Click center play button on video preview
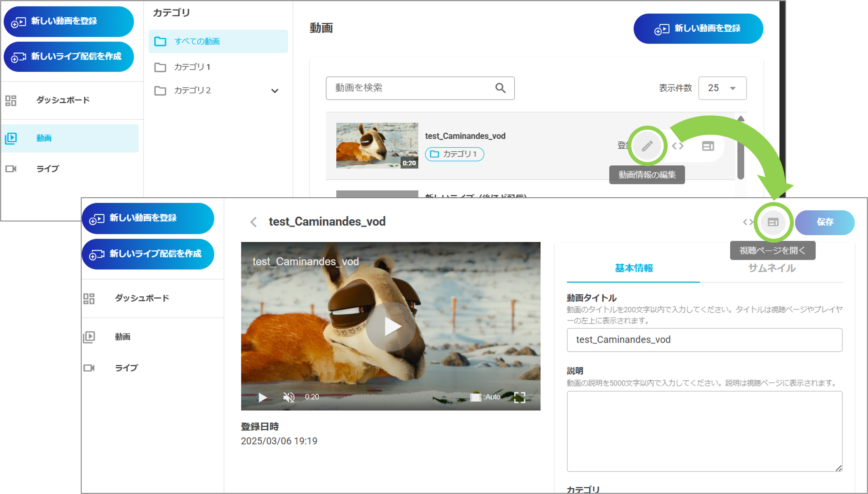The image size is (868, 494). pyautogui.click(x=391, y=326)
